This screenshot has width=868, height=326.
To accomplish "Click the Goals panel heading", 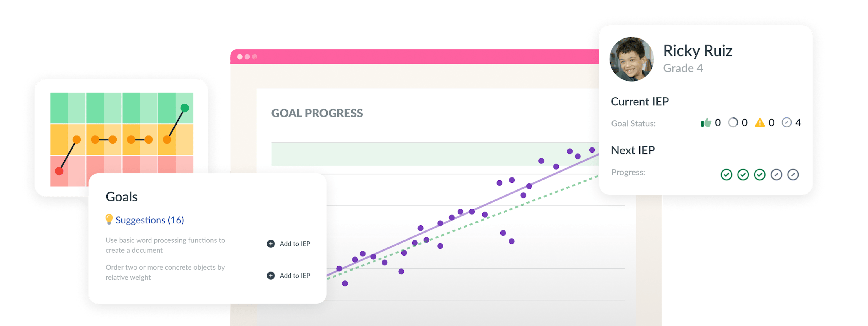I will coord(122,197).
